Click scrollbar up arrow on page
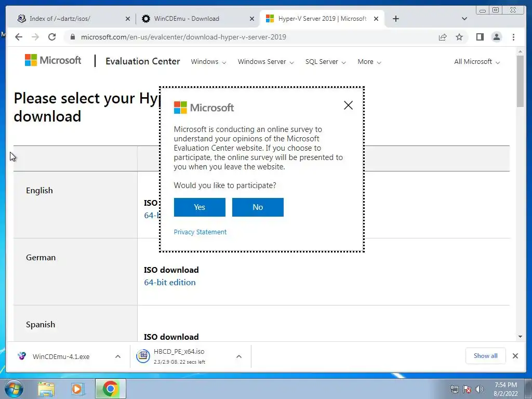Image resolution: width=532 pixels, height=399 pixels. (x=520, y=51)
